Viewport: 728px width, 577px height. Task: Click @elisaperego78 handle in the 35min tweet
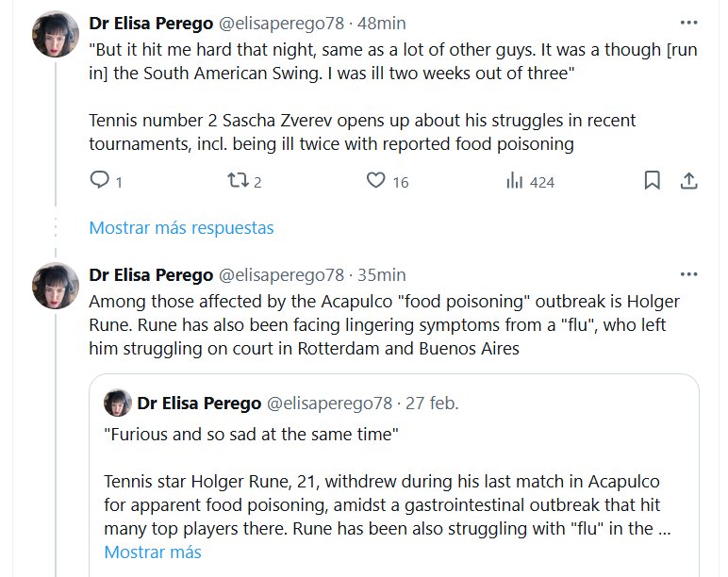[x=281, y=275]
